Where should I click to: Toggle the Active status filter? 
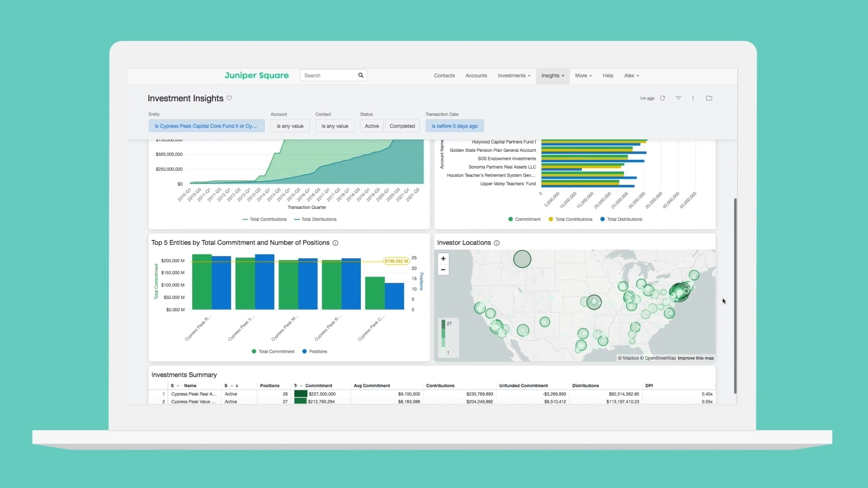coord(372,126)
